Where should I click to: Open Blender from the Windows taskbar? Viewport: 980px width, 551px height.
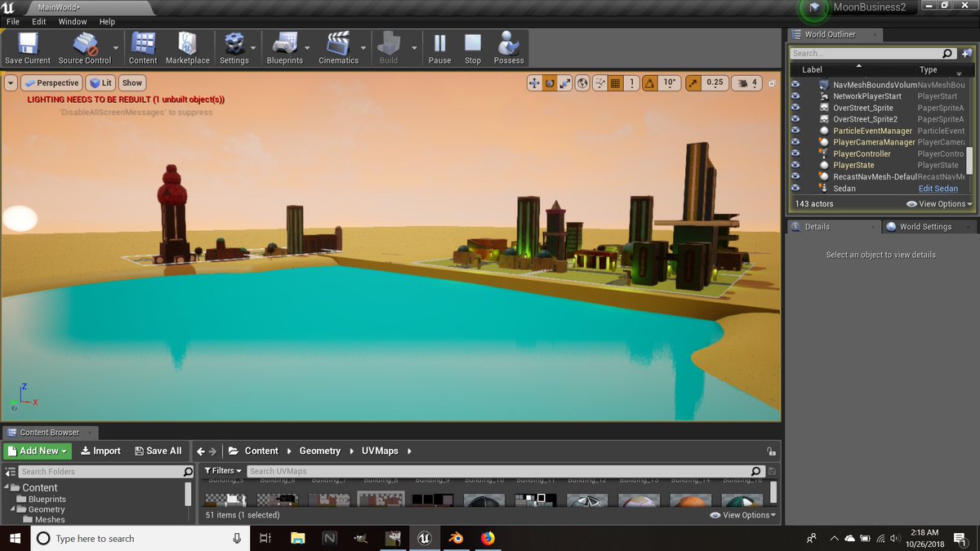(x=457, y=538)
